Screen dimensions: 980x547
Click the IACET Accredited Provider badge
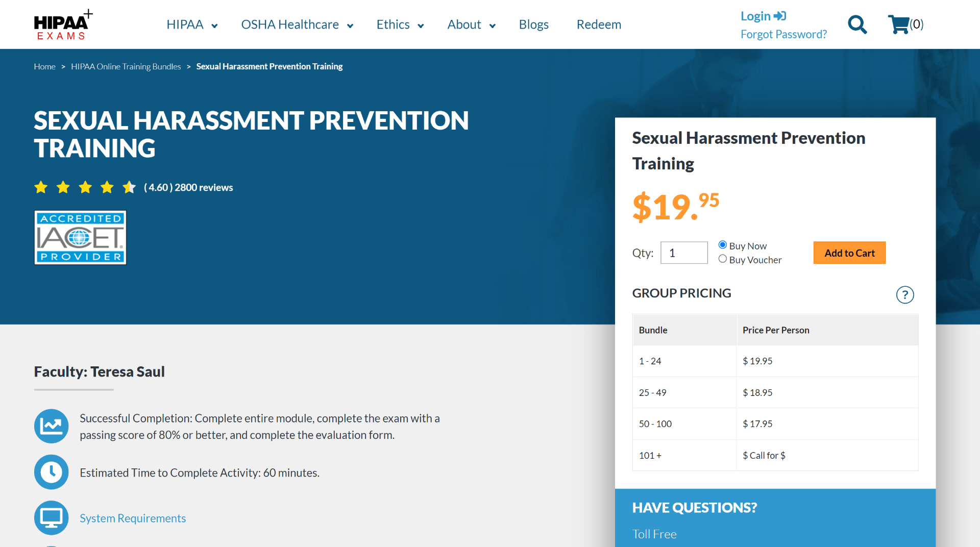(x=80, y=237)
